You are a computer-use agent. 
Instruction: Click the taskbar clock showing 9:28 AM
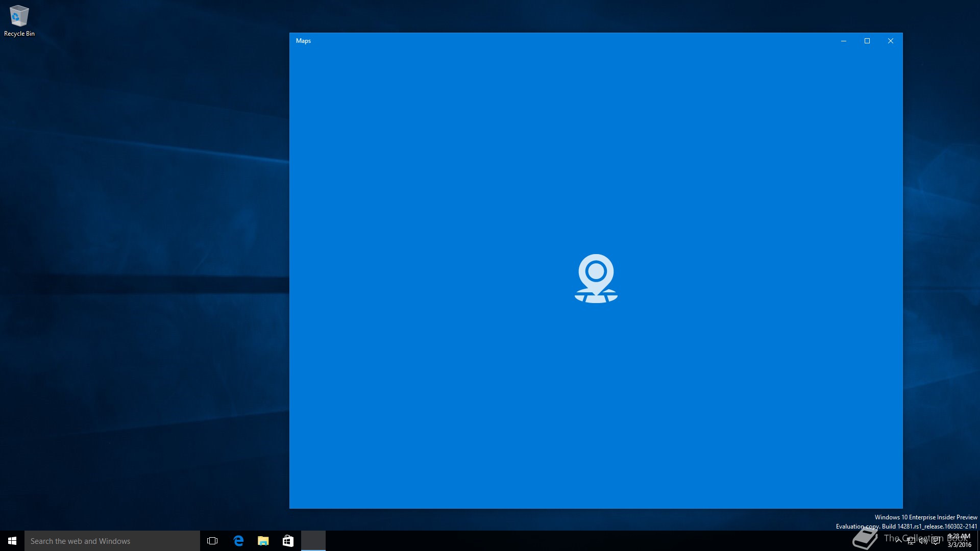[959, 541]
